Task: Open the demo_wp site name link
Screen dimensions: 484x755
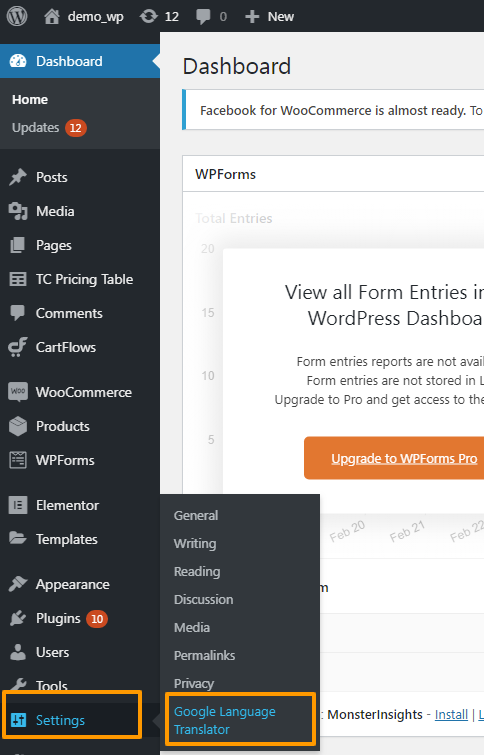Action: pos(96,17)
